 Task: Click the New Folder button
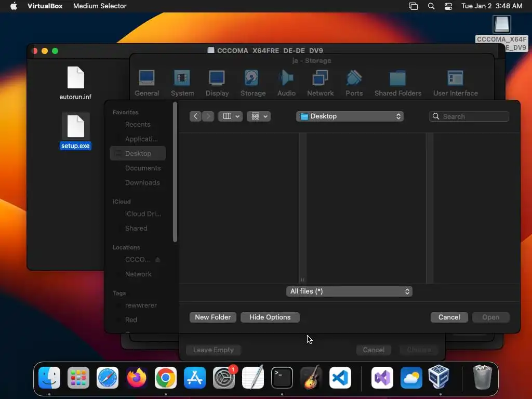coord(212,317)
